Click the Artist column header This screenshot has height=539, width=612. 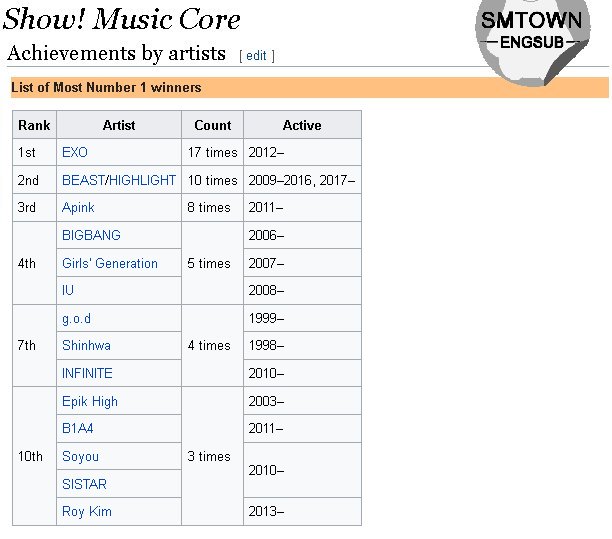(x=119, y=125)
